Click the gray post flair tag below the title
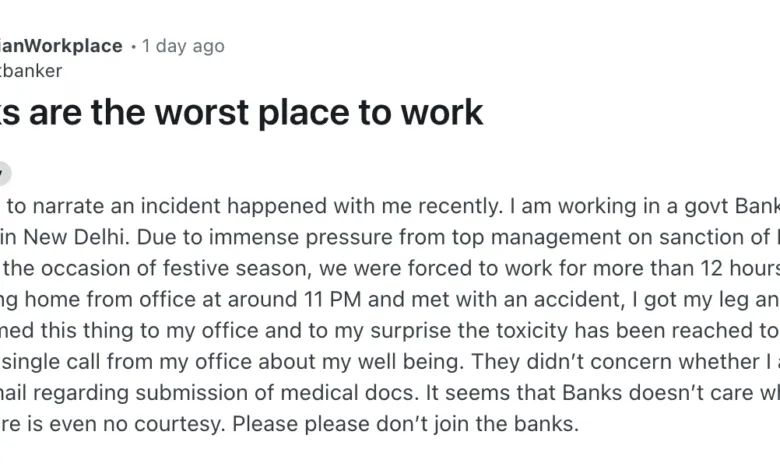This screenshot has height=470, width=780. (x=4, y=171)
